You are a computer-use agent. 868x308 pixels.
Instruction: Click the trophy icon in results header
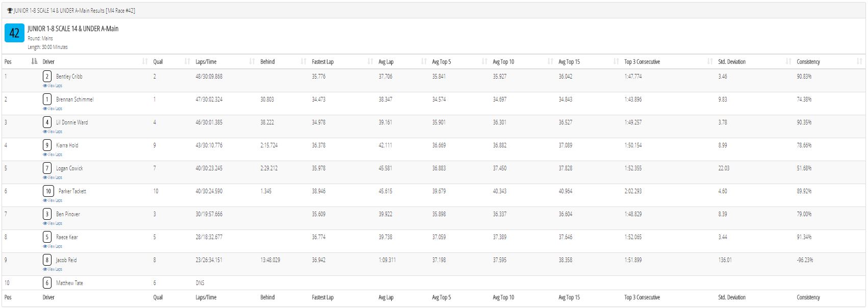(x=10, y=11)
